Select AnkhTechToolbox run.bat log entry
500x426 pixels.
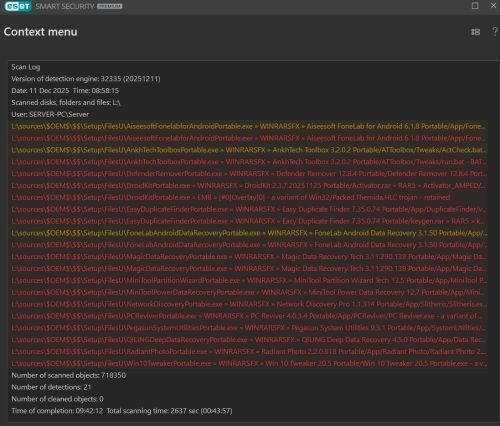pos(248,162)
